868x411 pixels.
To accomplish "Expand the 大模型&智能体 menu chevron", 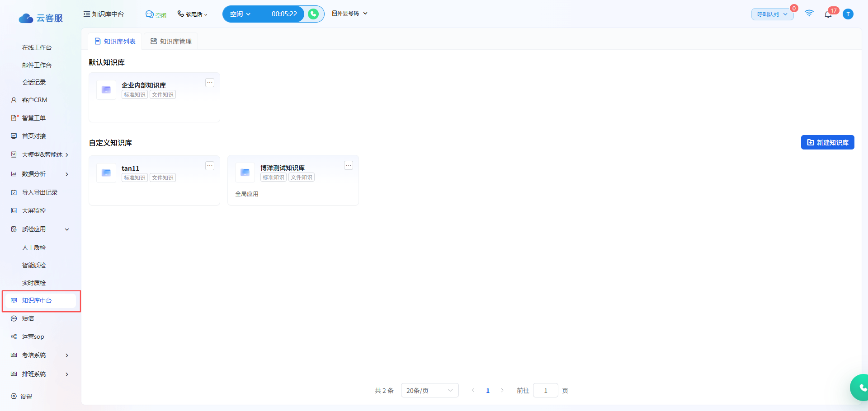I will coord(67,155).
